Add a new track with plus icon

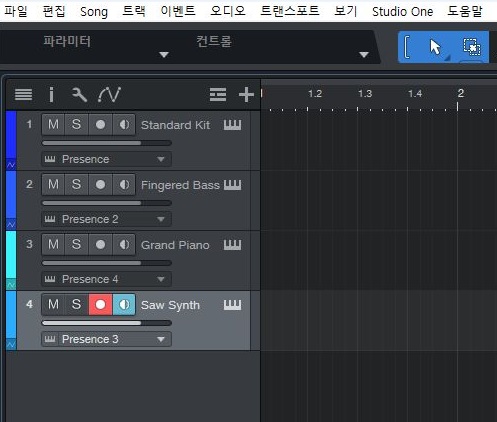point(246,95)
